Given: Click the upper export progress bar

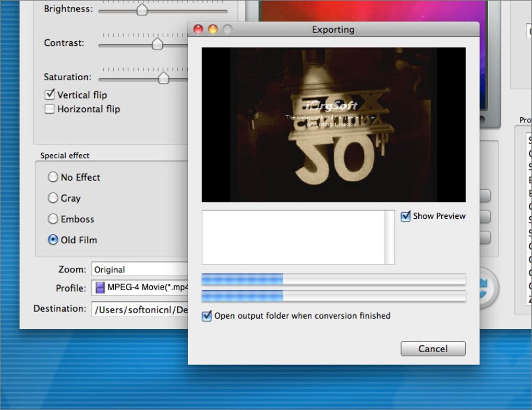Looking at the screenshot, I should pyautogui.click(x=334, y=279).
